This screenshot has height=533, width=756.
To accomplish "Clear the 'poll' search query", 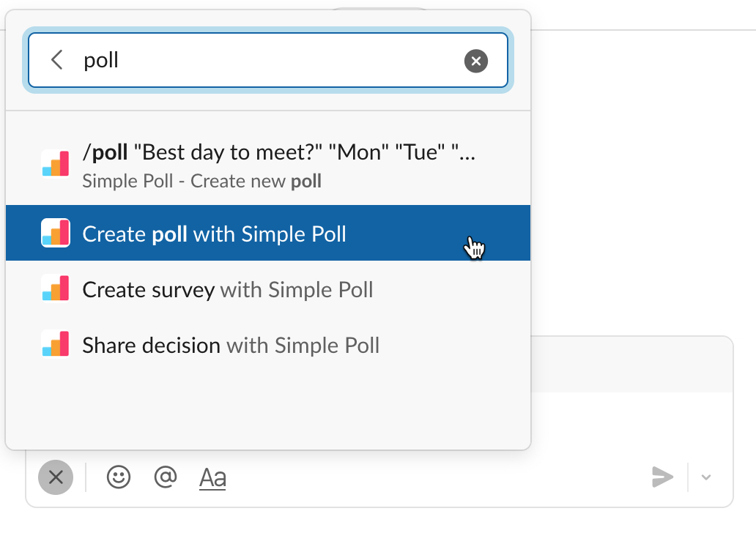I will [x=475, y=60].
